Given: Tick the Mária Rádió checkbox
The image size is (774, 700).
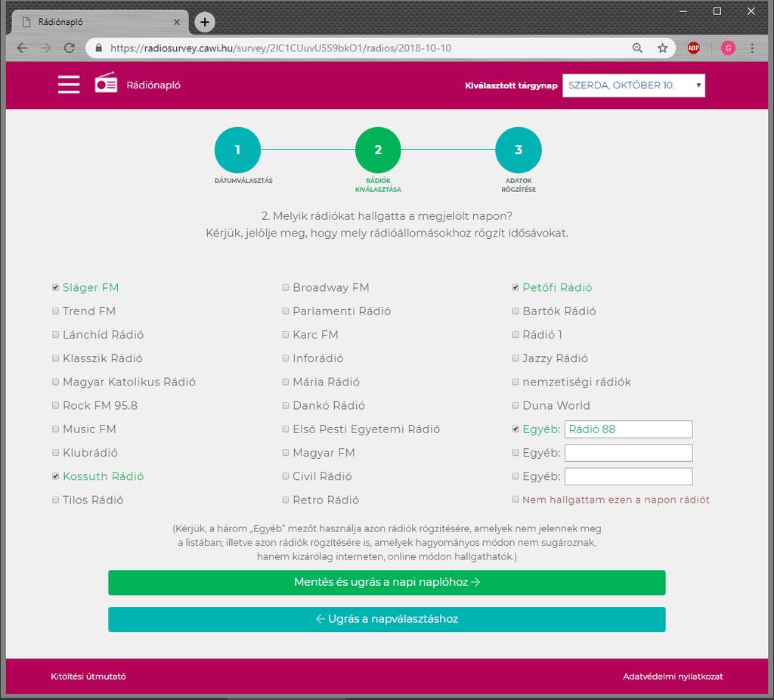Looking at the screenshot, I should pyautogui.click(x=286, y=382).
